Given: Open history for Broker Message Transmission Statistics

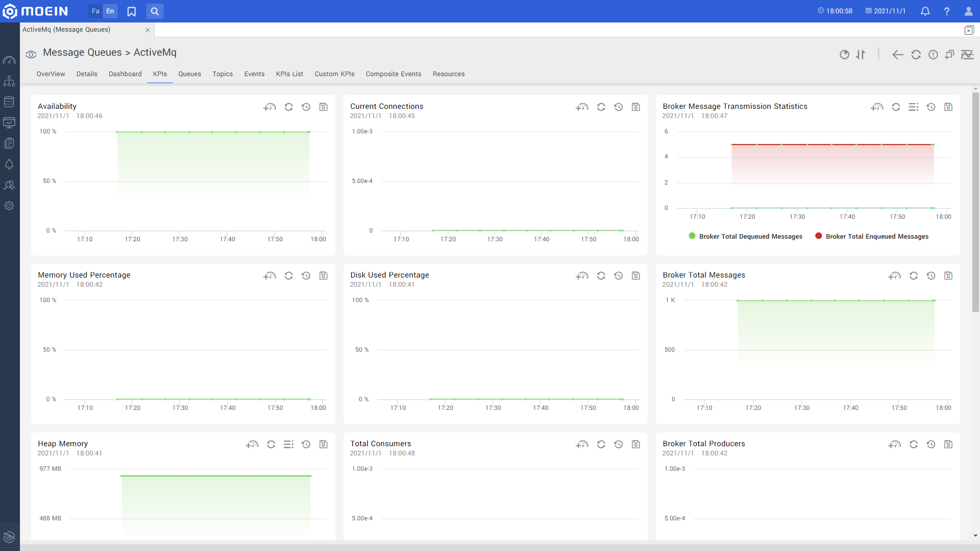Looking at the screenshot, I should click(x=931, y=107).
